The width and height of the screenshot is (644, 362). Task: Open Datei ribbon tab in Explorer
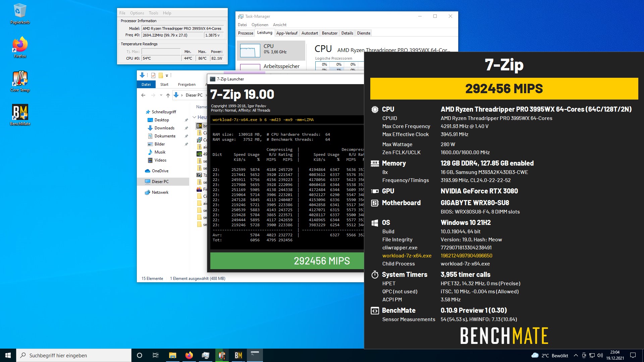(146, 84)
